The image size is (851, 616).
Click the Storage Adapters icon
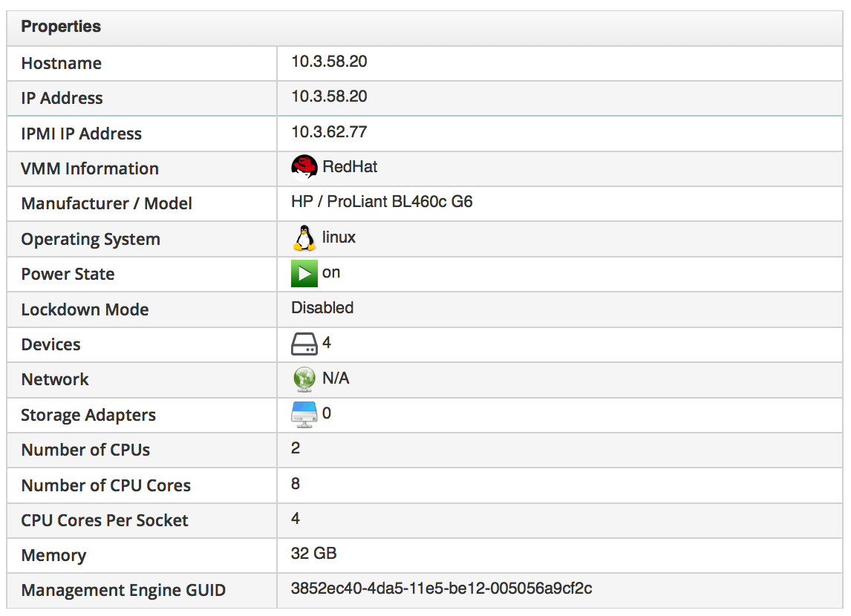[x=304, y=414]
